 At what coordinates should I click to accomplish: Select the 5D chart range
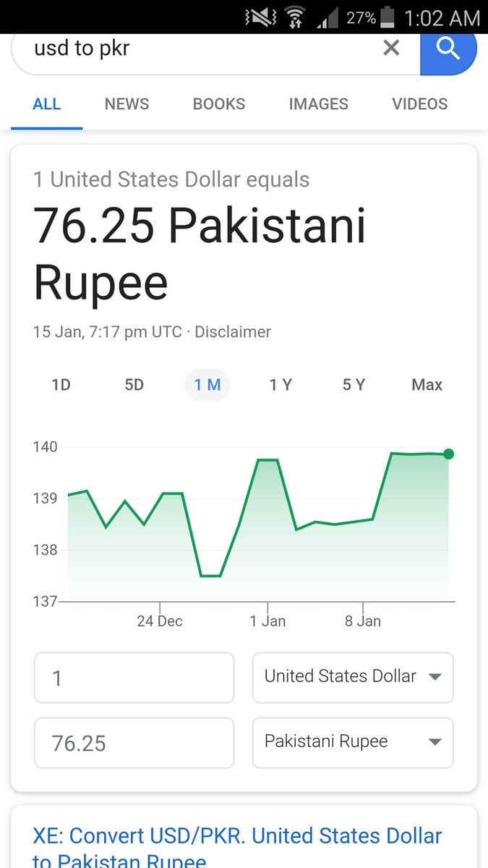point(134,385)
